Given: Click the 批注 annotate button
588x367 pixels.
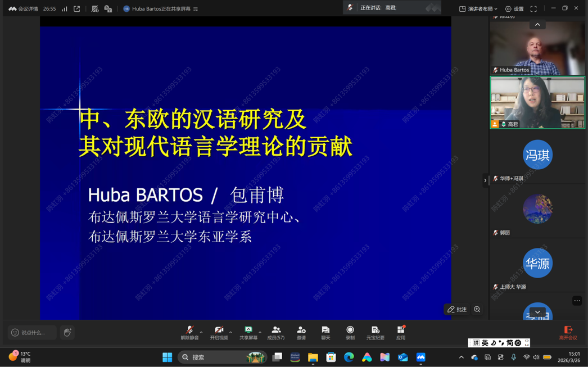Looking at the screenshot, I should click(x=457, y=309).
